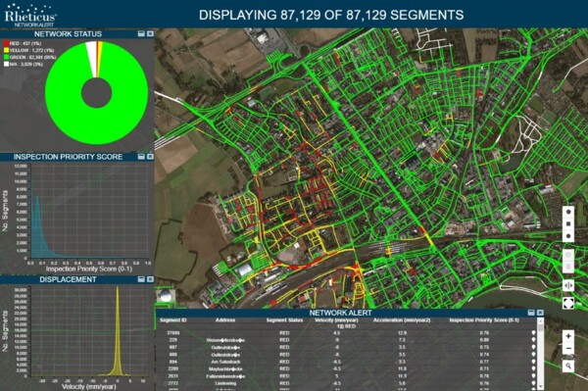
Task: Toggle the RED entry in status legend
Action: 23,43
